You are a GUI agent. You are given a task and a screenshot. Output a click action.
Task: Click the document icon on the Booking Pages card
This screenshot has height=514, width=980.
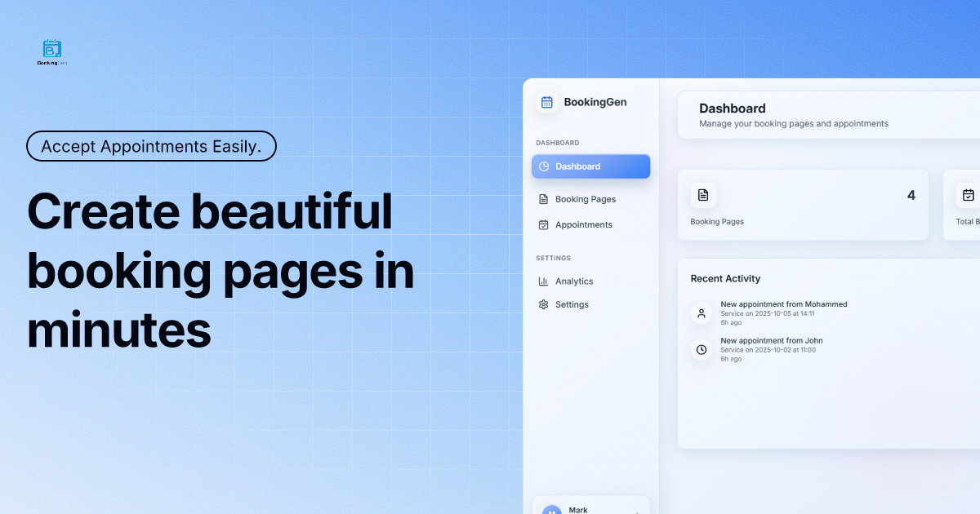click(x=703, y=195)
